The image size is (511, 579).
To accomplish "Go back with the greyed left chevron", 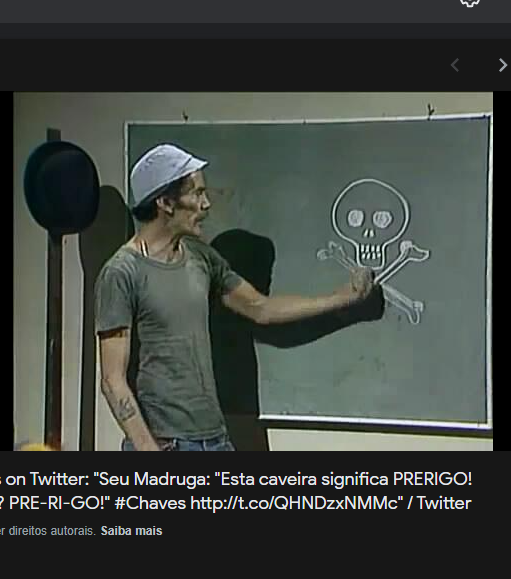I will click(x=455, y=65).
